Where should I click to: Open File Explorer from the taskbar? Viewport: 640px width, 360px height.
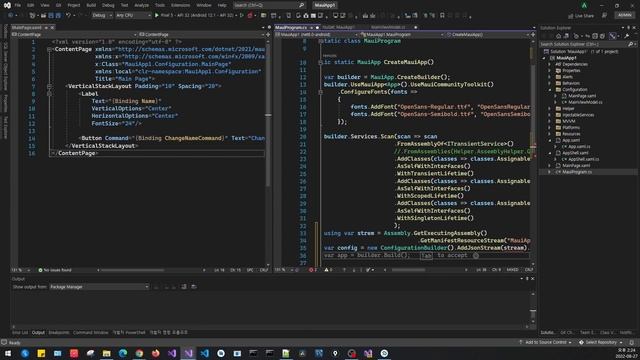[x=107, y=353]
